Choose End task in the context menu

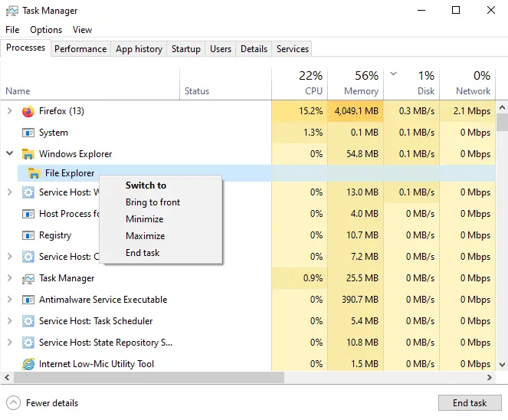click(161, 253)
